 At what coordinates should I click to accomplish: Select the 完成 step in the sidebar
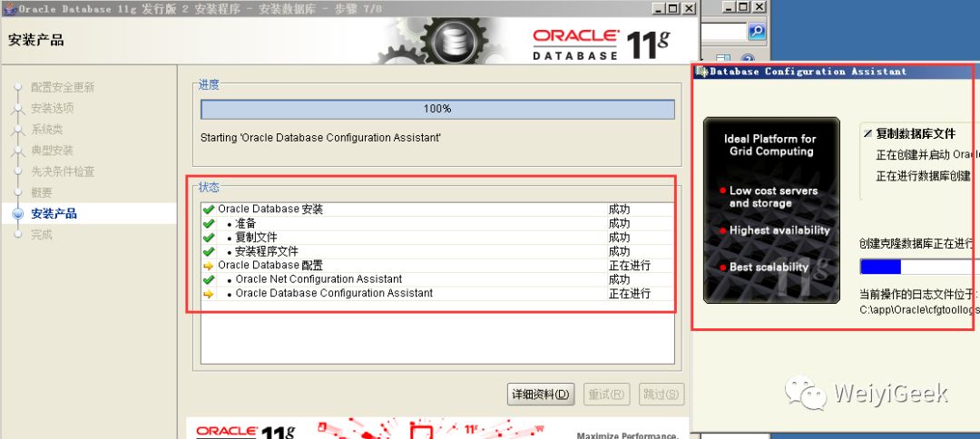42,235
